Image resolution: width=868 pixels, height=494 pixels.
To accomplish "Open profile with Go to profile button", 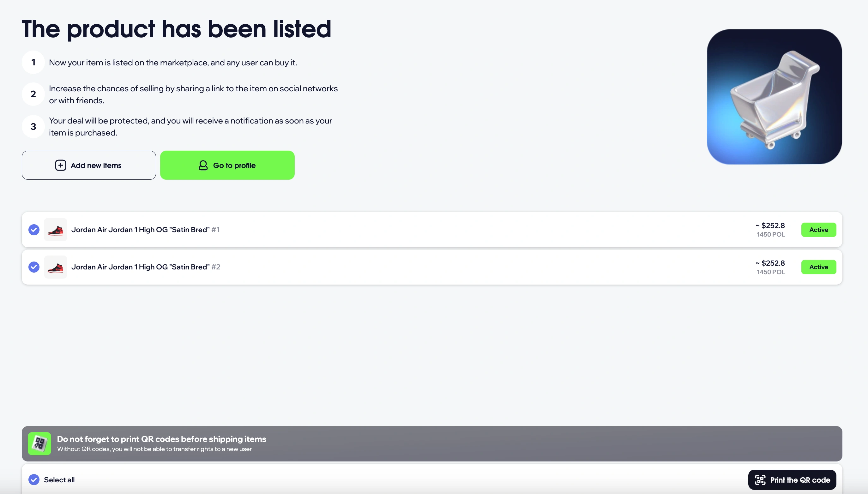I will [x=227, y=165].
